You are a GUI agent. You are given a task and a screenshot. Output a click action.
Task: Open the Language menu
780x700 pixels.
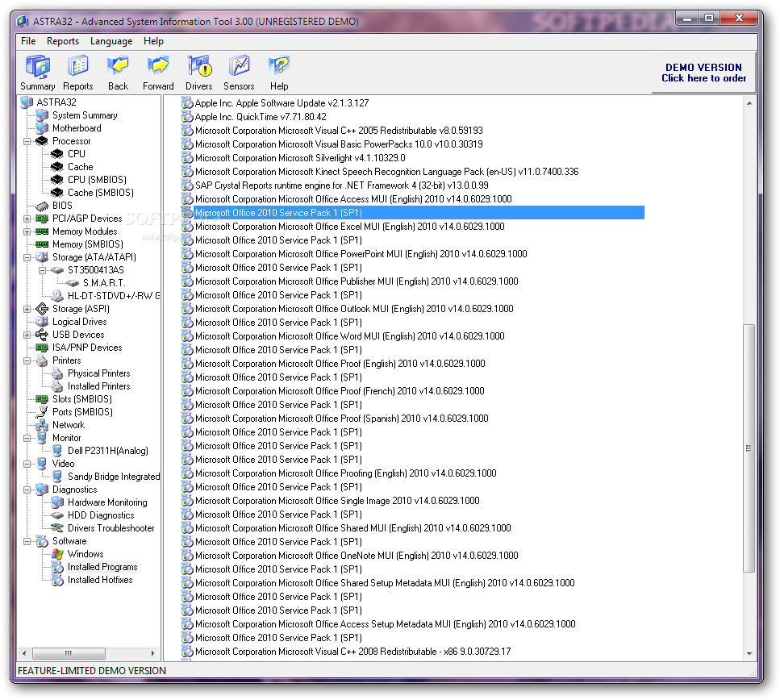111,41
